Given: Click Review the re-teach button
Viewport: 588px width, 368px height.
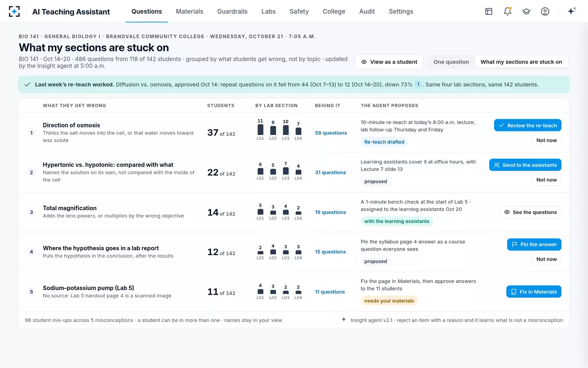Looking at the screenshot, I should (x=528, y=126).
